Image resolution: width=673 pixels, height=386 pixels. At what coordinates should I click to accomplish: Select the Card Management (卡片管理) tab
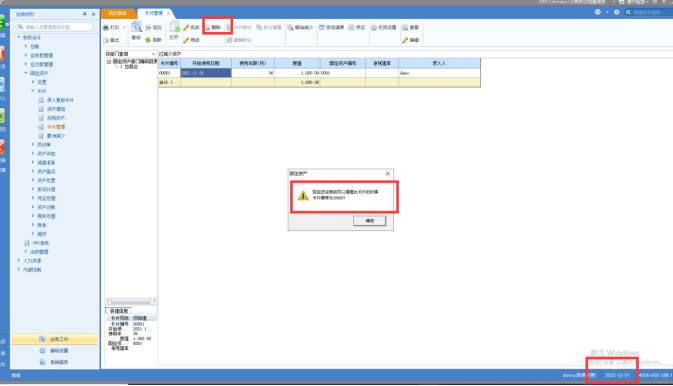153,13
